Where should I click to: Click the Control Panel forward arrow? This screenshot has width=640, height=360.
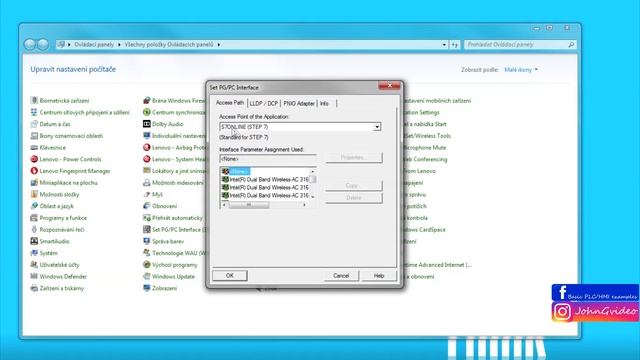[43, 44]
